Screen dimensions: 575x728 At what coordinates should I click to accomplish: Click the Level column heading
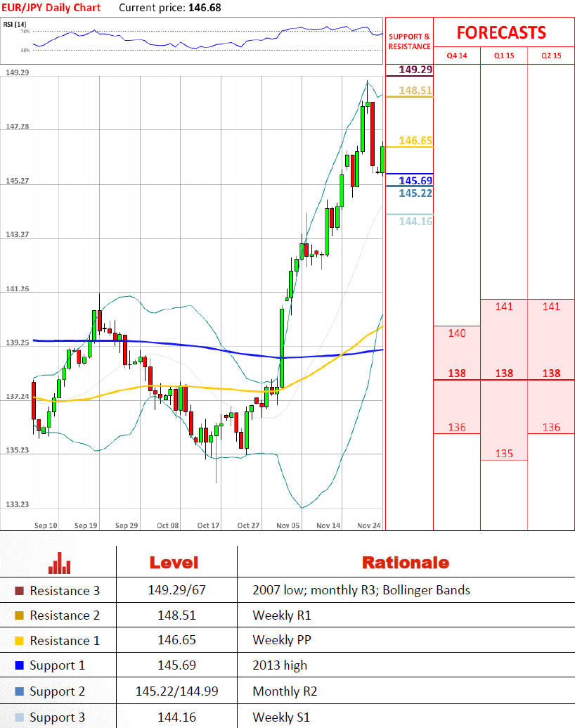coord(174,563)
